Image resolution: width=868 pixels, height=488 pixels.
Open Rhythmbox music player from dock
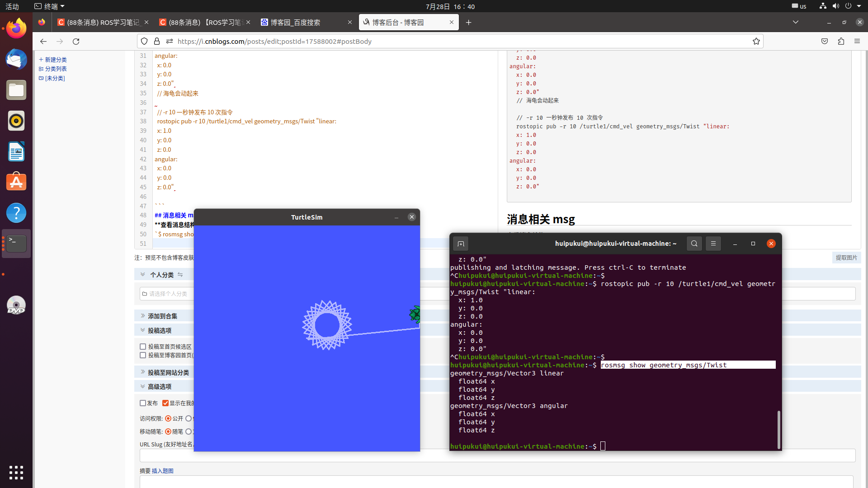pos(16,121)
